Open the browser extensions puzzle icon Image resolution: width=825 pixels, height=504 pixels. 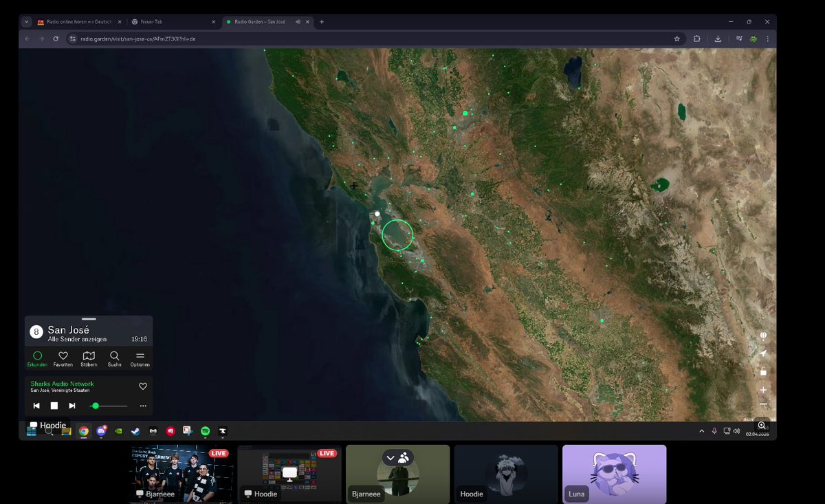coord(696,39)
